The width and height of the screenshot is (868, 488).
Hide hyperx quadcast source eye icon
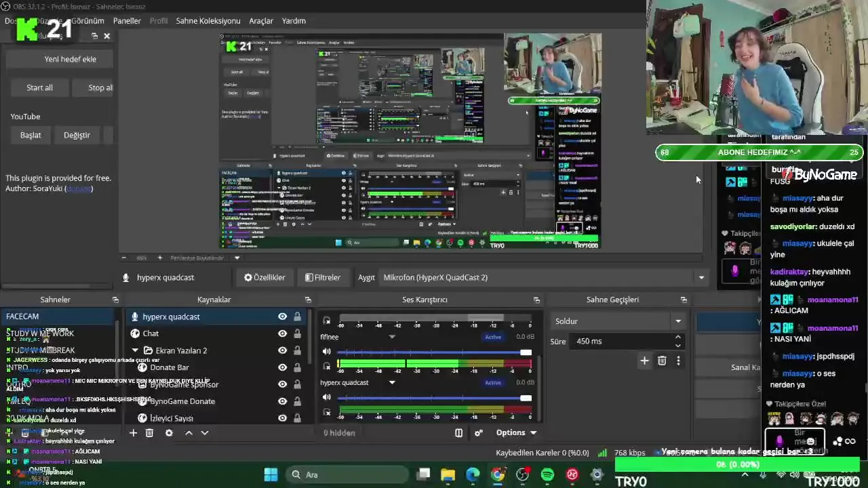click(282, 317)
